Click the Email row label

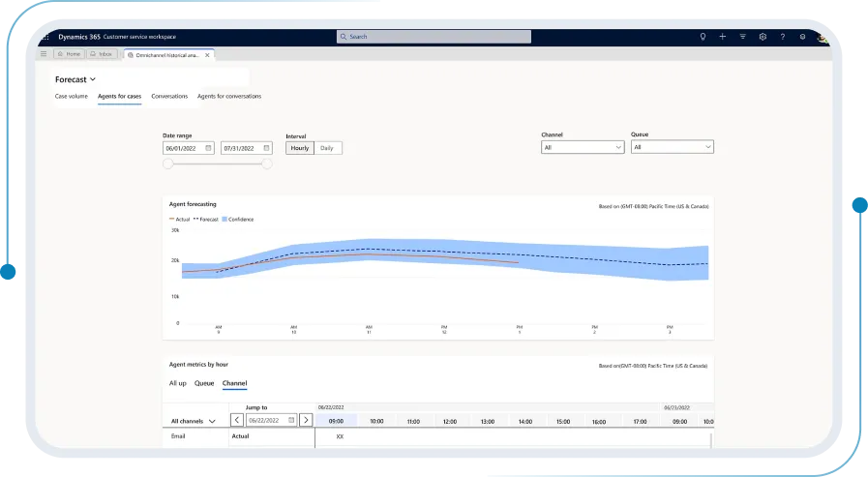coord(178,436)
